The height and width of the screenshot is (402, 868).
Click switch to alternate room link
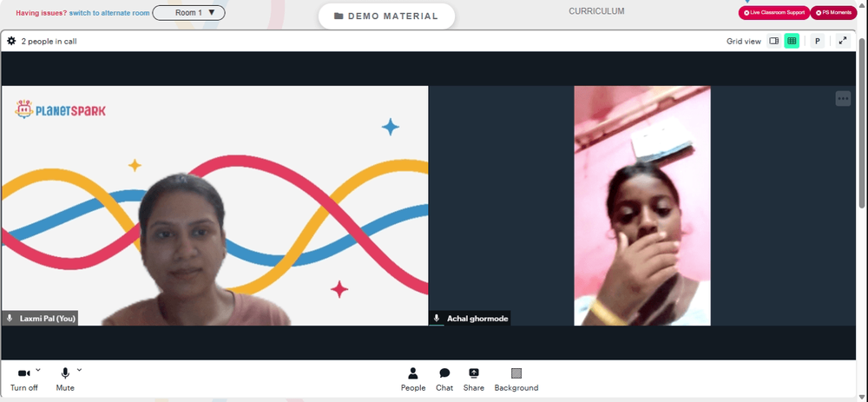(109, 13)
